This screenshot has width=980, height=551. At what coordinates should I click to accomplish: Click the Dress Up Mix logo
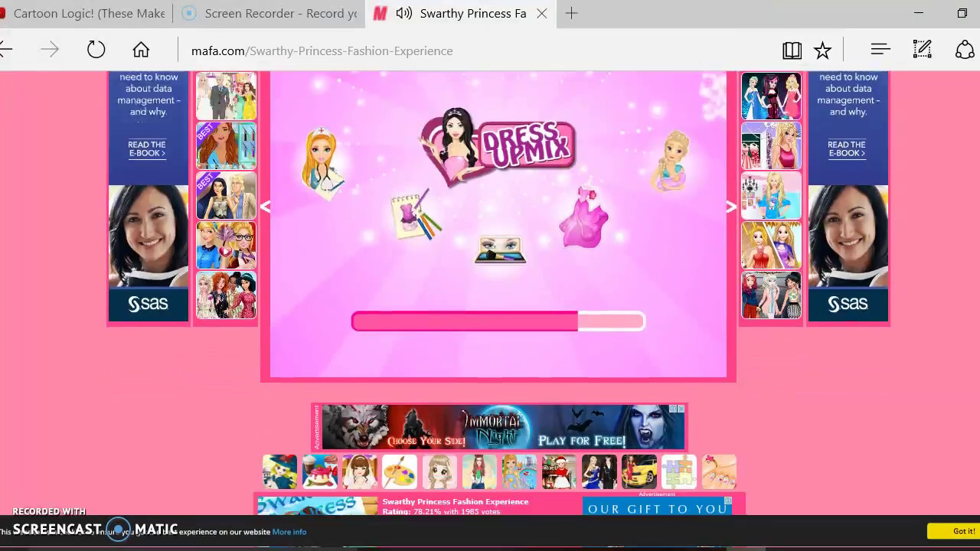(x=498, y=146)
